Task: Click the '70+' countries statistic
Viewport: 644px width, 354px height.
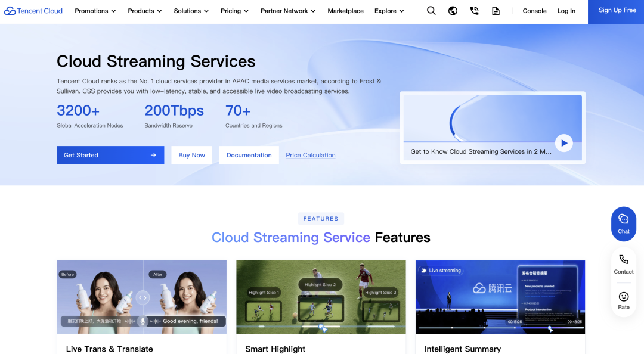Action: pyautogui.click(x=238, y=110)
